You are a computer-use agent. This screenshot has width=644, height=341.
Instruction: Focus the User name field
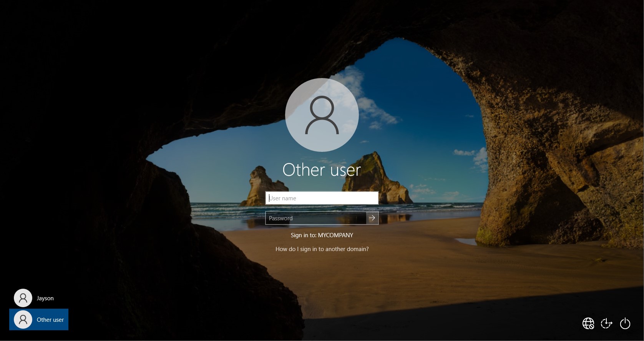322,198
